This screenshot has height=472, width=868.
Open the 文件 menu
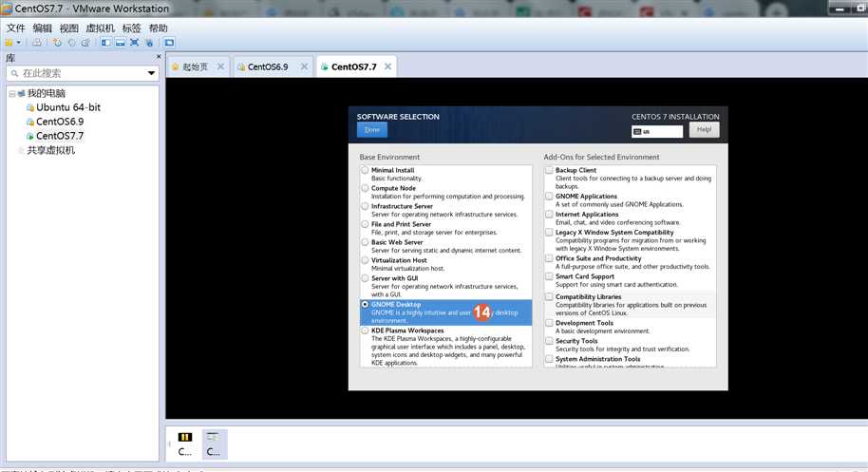pos(15,28)
